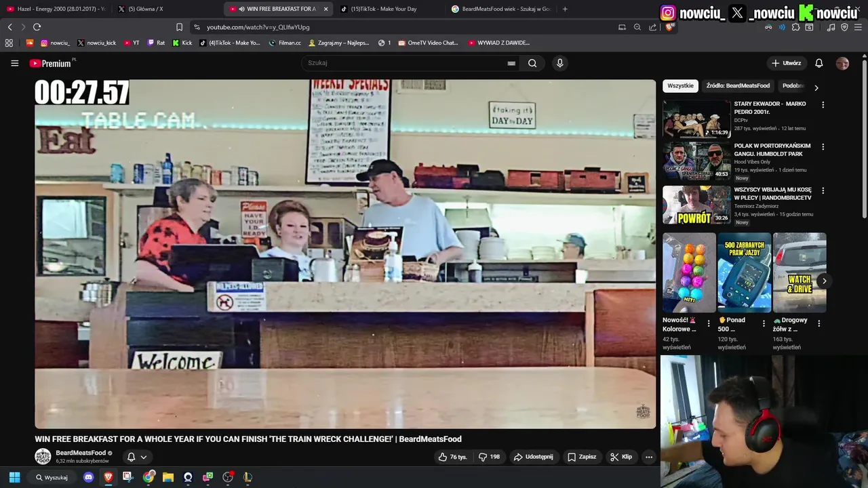The width and height of the screenshot is (868, 488).
Task: Open STARY EKWADOR video thumbnail
Action: pos(696,119)
